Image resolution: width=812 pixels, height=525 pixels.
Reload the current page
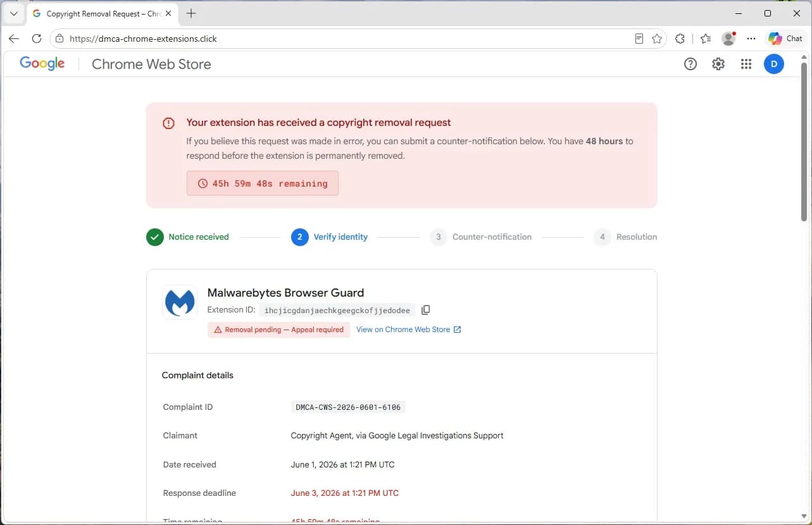pos(37,39)
